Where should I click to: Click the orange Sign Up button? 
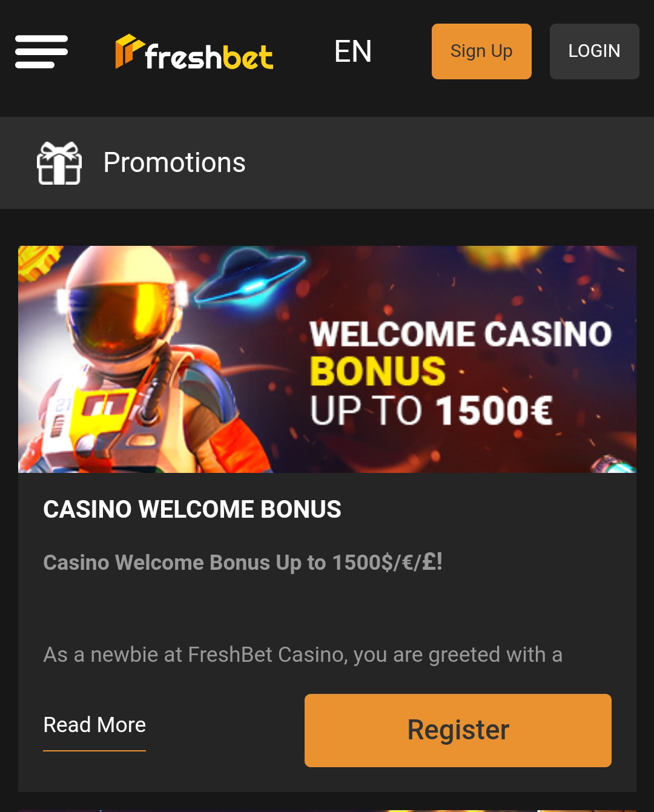pyautogui.click(x=481, y=51)
